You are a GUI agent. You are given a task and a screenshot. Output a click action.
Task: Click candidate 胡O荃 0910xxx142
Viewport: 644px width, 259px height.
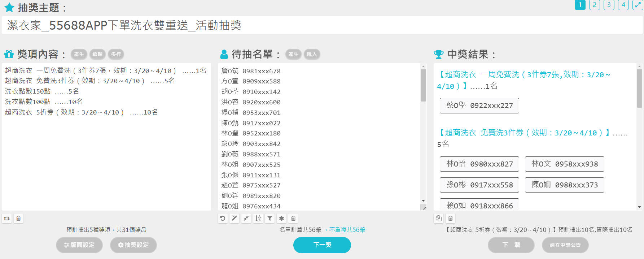(251, 92)
